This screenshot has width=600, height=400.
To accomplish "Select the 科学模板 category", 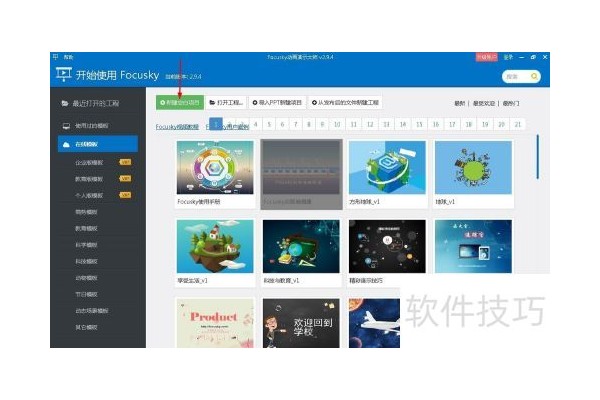I will coord(86,245).
